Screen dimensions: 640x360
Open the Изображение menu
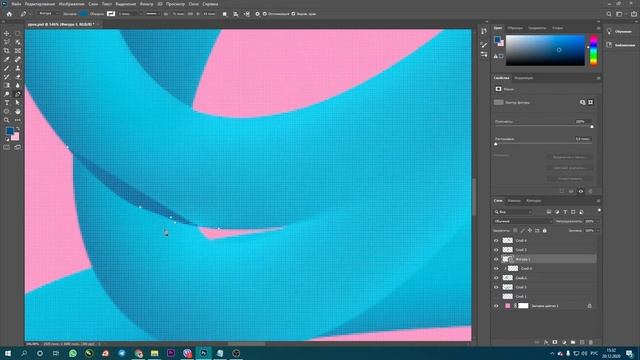(71, 4)
